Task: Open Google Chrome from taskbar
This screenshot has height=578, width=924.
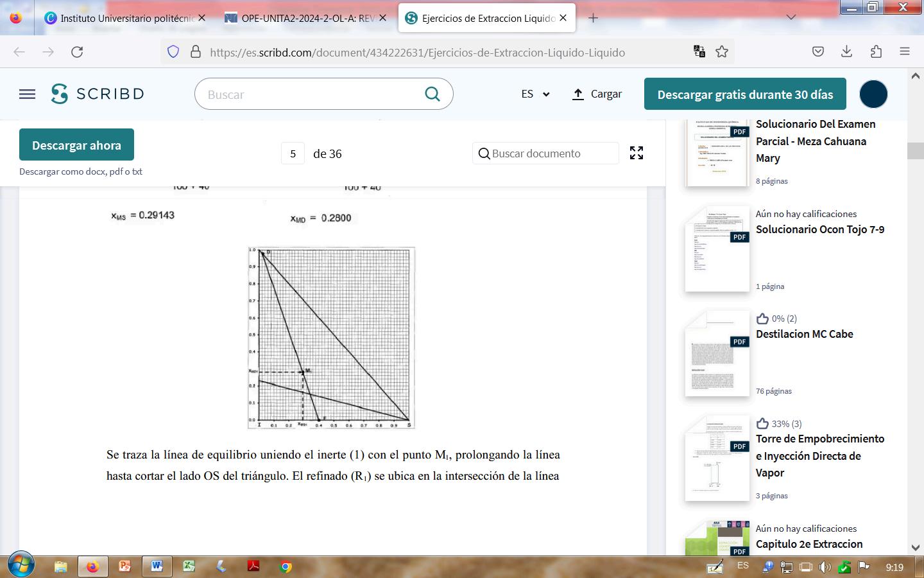Action: [286, 566]
